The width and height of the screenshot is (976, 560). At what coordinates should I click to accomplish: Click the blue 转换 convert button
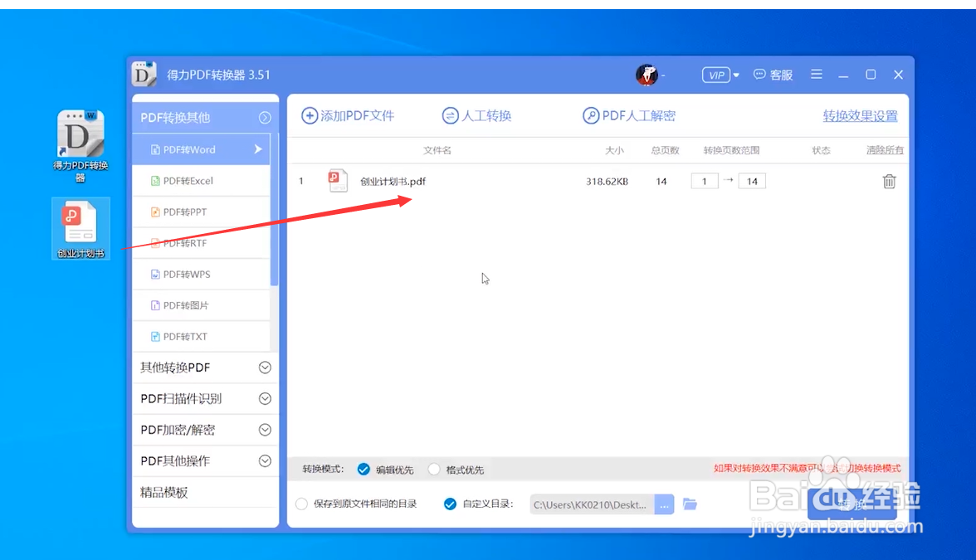pyautogui.click(x=852, y=504)
